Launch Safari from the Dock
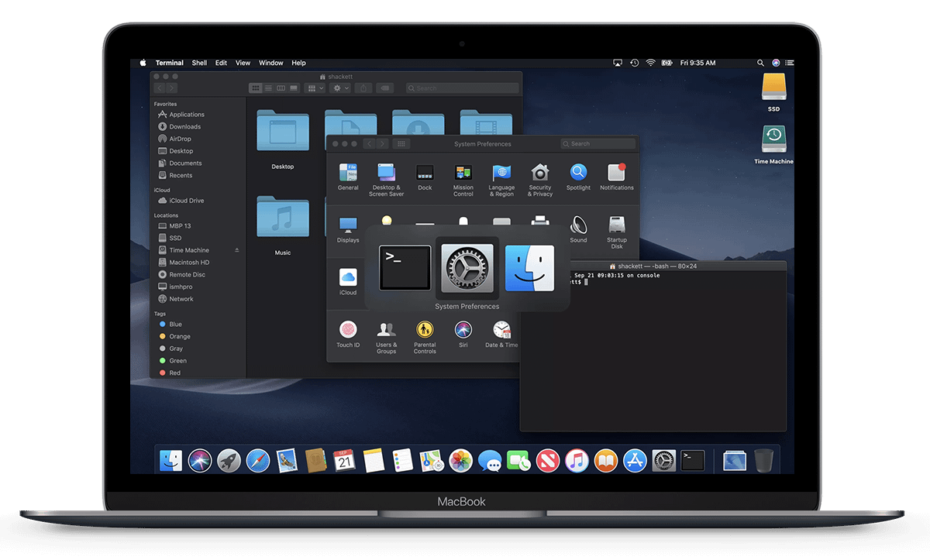Screen dimensions: 930x560 [258, 461]
